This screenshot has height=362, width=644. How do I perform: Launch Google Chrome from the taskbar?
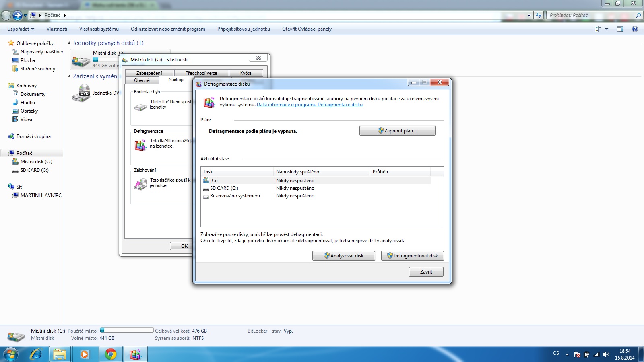pyautogui.click(x=110, y=354)
